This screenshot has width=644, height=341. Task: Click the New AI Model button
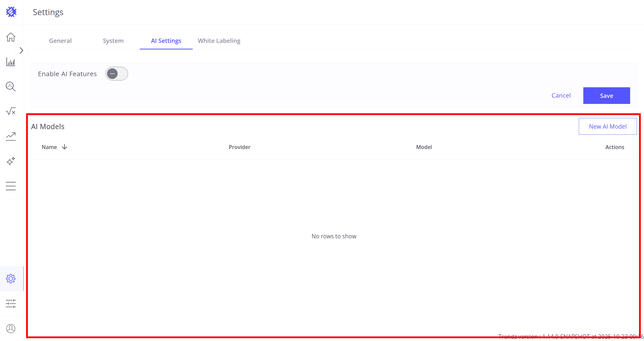pos(607,126)
